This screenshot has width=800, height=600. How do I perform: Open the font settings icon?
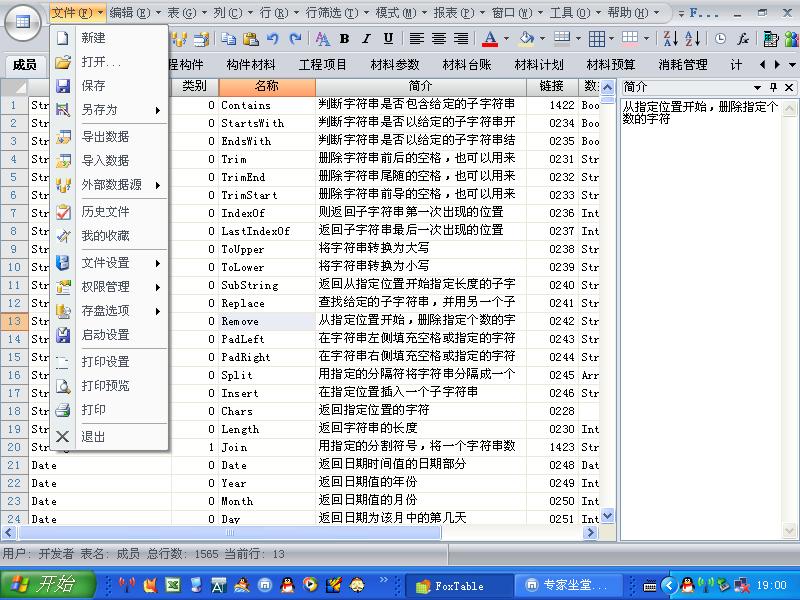322,39
